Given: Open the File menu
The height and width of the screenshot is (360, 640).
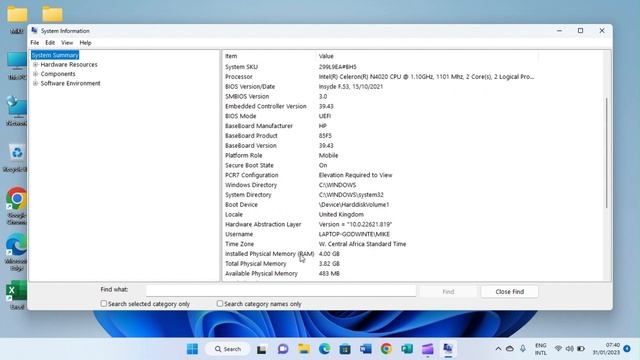Looking at the screenshot, I should point(35,42).
